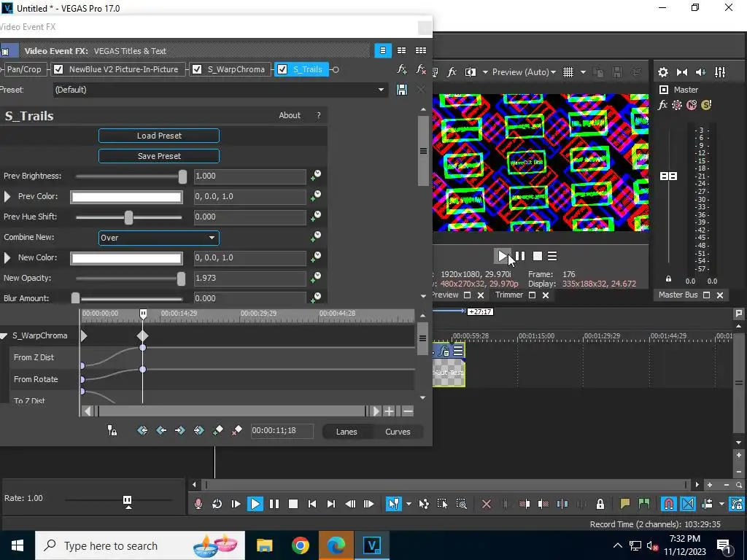This screenshot has width=747, height=560.
Task: Go to project end in transport bar
Action: coord(331,504)
